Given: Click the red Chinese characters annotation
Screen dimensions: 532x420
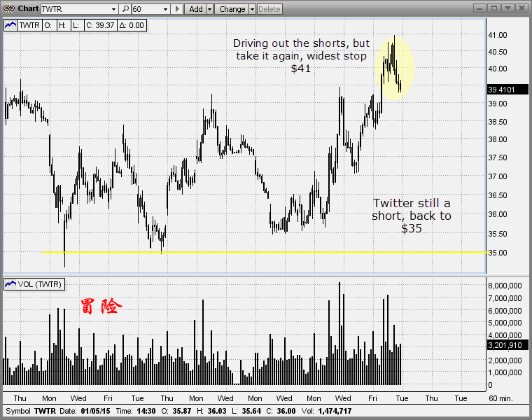Looking at the screenshot, I should [x=101, y=307].
